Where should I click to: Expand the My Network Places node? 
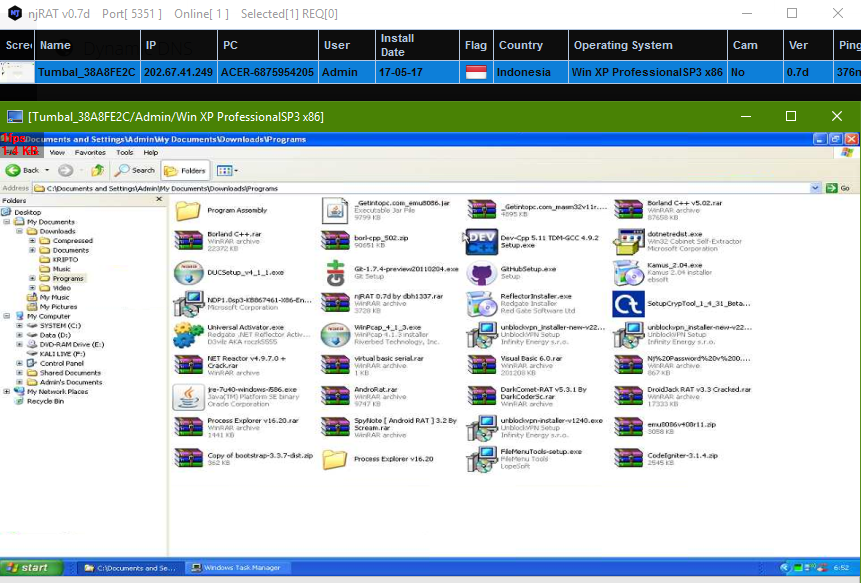[x=7, y=391]
